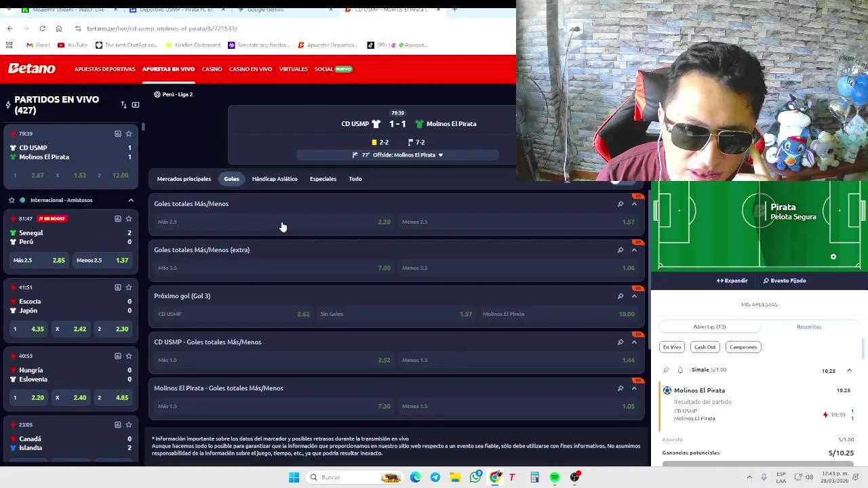The width and height of the screenshot is (868, 488).
Task: Expand the Offside event timeline dropdown
Action: [x=440, y=155]
